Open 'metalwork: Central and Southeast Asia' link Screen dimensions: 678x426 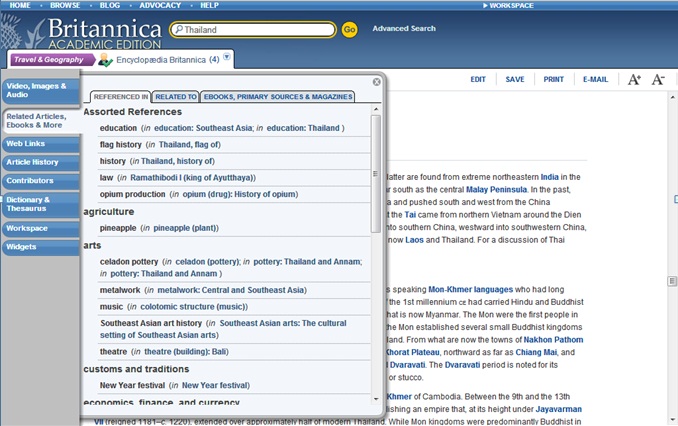232,290
